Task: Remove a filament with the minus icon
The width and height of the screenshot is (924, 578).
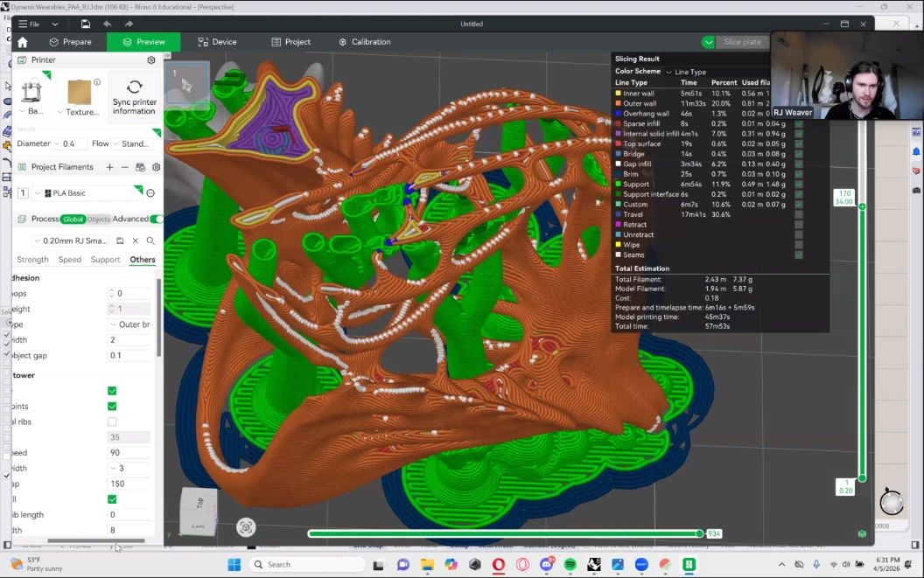Action: tap(125, 167)
